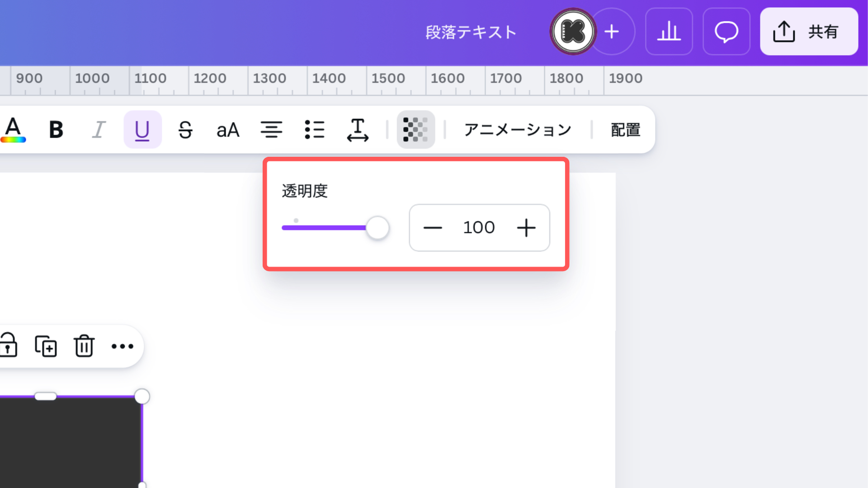Toggle strikethrough formatting
Viewport: 868px width, 488px height.
click(x=185, y=130)
